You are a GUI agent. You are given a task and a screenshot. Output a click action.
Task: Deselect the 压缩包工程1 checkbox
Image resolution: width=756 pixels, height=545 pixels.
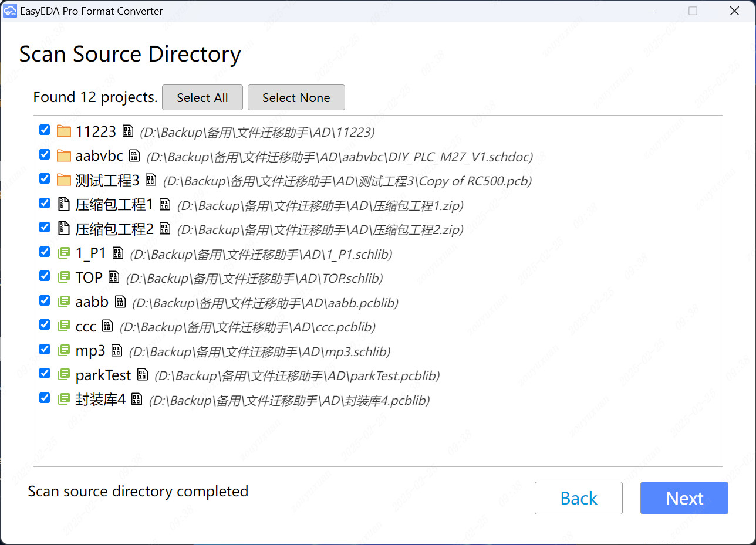coord(45,203)
